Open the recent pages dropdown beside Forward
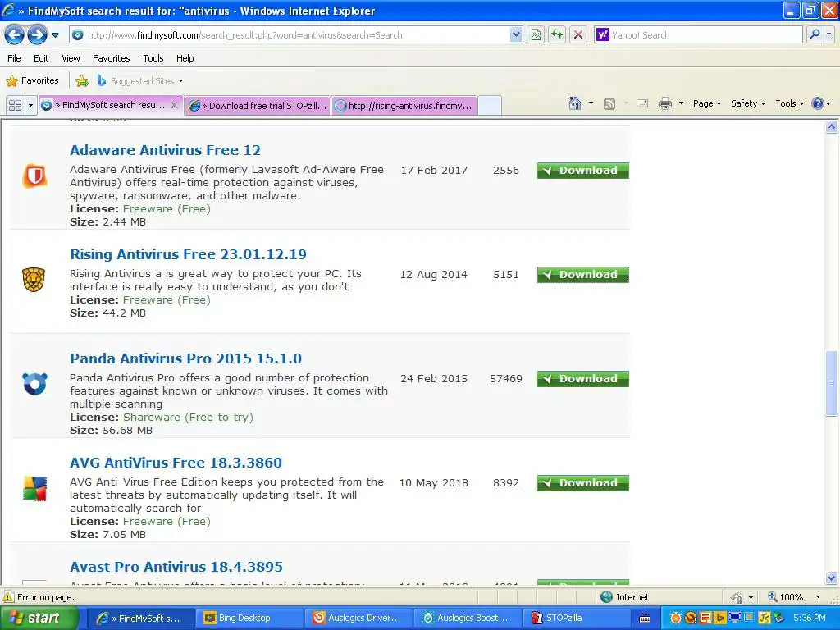Screen dimensions: 840x630 click(55, 35)
